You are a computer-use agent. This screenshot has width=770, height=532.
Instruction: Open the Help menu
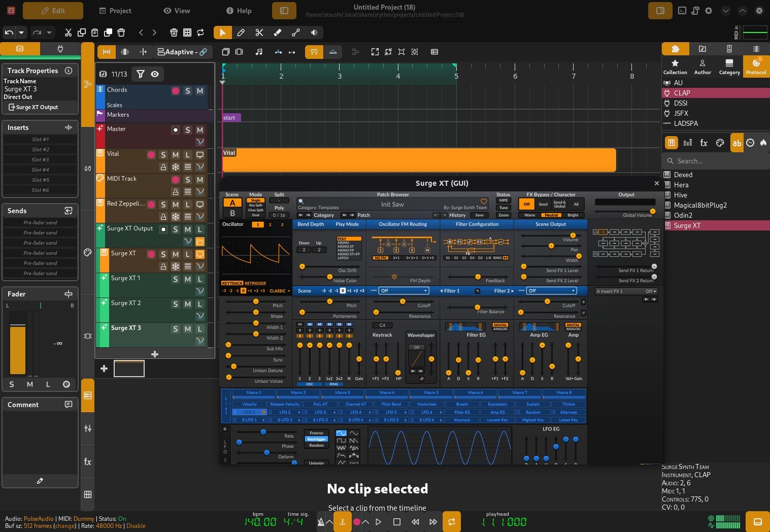click(239, 11)
